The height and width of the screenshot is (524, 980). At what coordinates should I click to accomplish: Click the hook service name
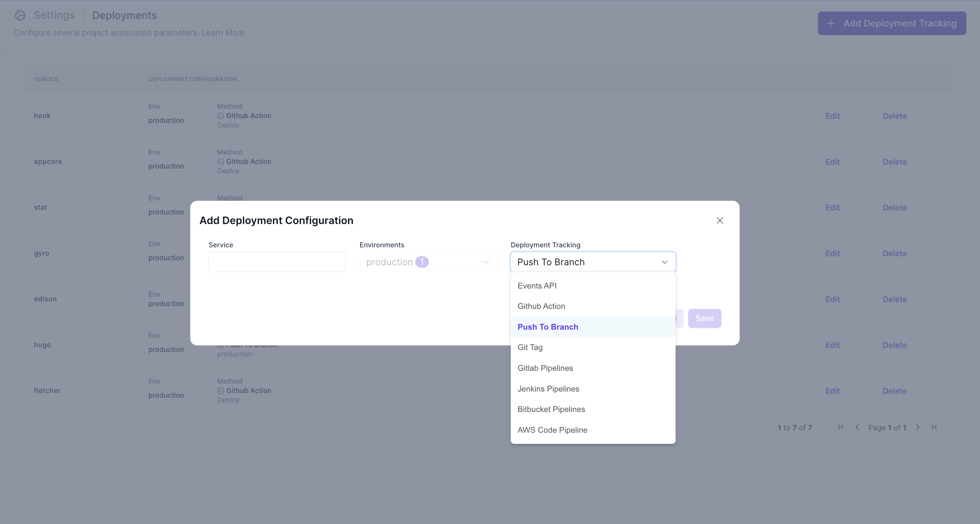click(42, 116)
